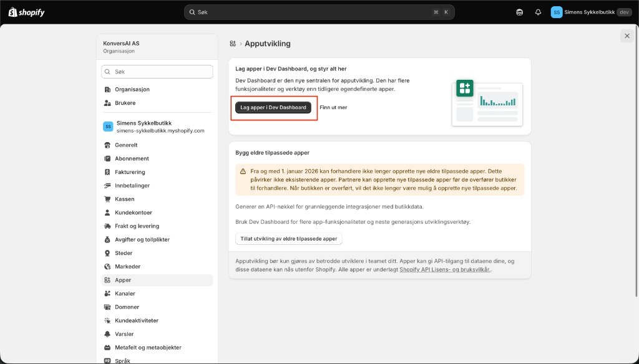Select the Simens Sykkelbutikk store entry in sidebar
Viewport: 639px width, 364px height.
click(x=157, y=127)
